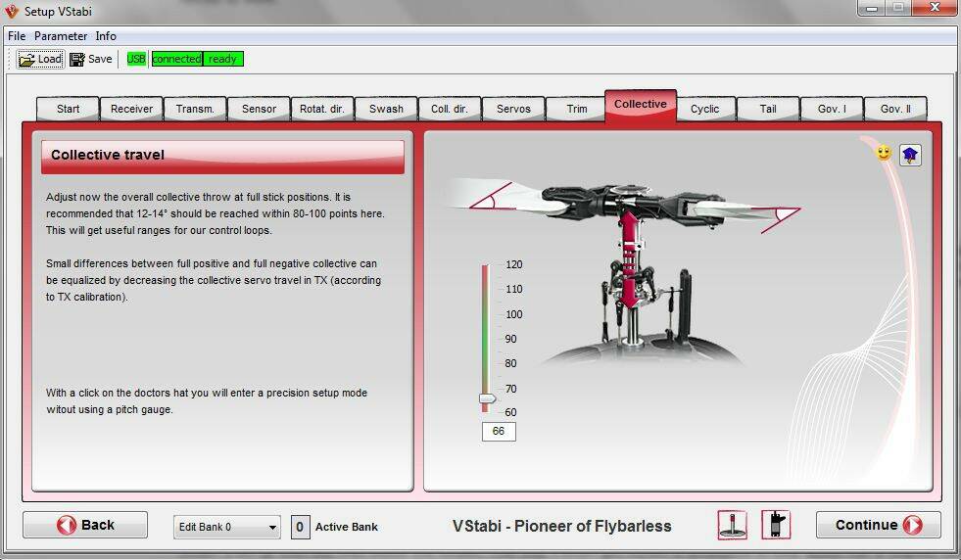
Task: Click the VStabi app icon in title bar
Action: point(12,11)
